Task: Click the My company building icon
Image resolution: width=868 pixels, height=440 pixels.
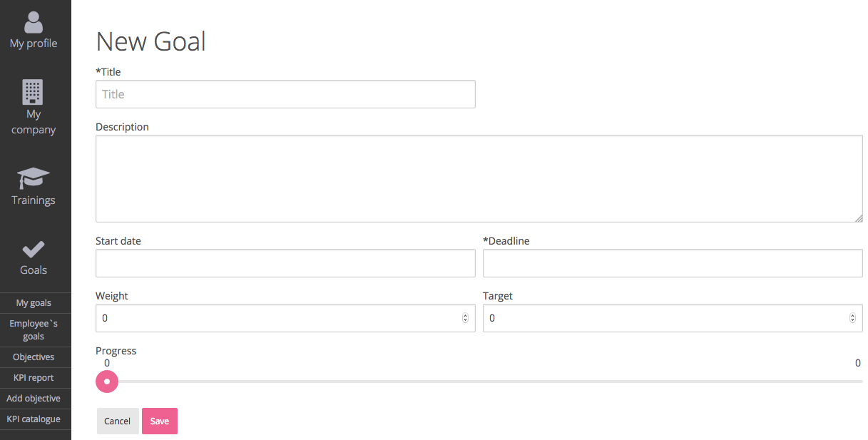Action: (33, 92)
